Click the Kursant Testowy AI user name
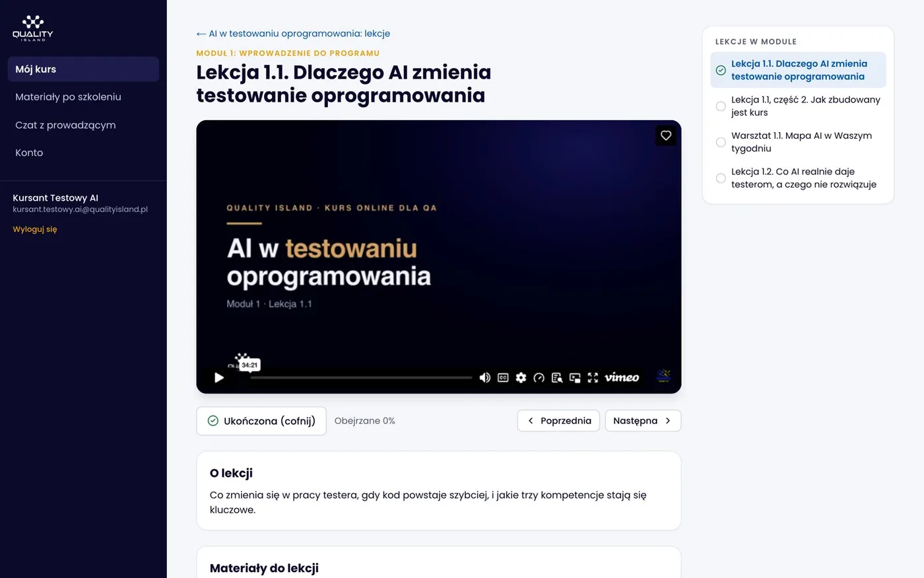The height and width of the screenshot is (578, 924). pos(55,198)
